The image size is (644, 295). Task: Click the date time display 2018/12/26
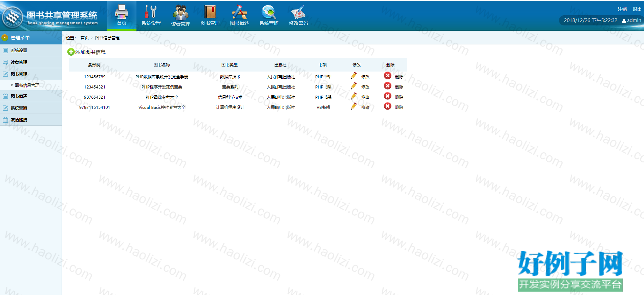click(591, 20)
